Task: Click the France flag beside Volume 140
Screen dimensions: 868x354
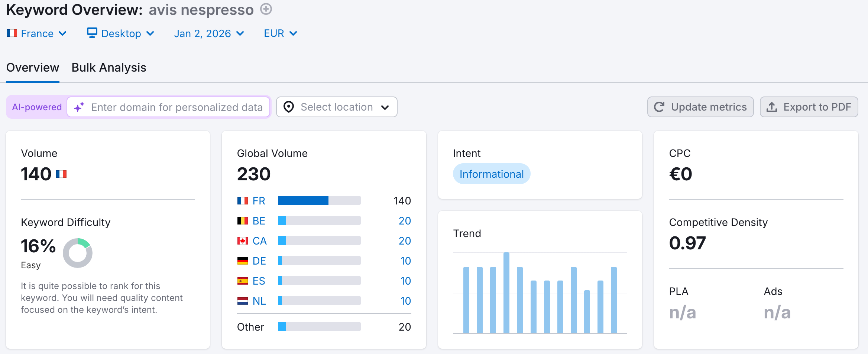Action: click(62, 173)
